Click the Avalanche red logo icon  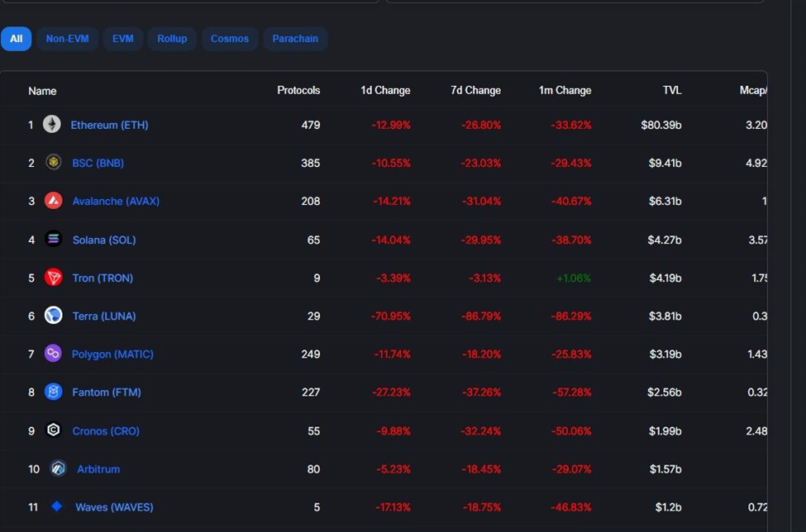pos(54,201)
